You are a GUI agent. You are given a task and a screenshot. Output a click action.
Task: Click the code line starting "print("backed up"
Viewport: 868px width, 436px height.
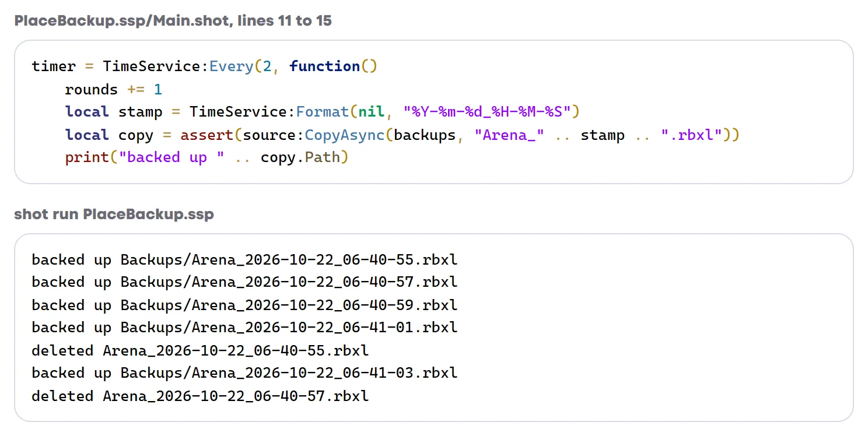(206, 158)
